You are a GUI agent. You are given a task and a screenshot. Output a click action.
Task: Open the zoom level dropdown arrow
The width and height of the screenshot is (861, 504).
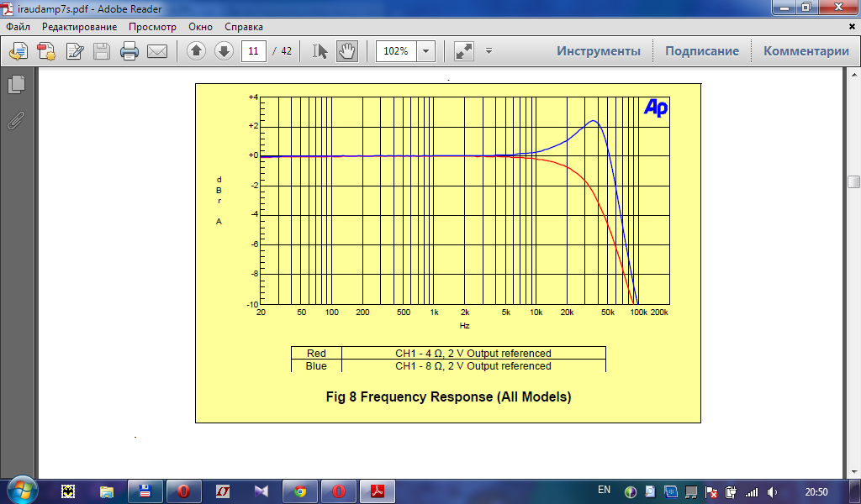[x=426, y=51]
